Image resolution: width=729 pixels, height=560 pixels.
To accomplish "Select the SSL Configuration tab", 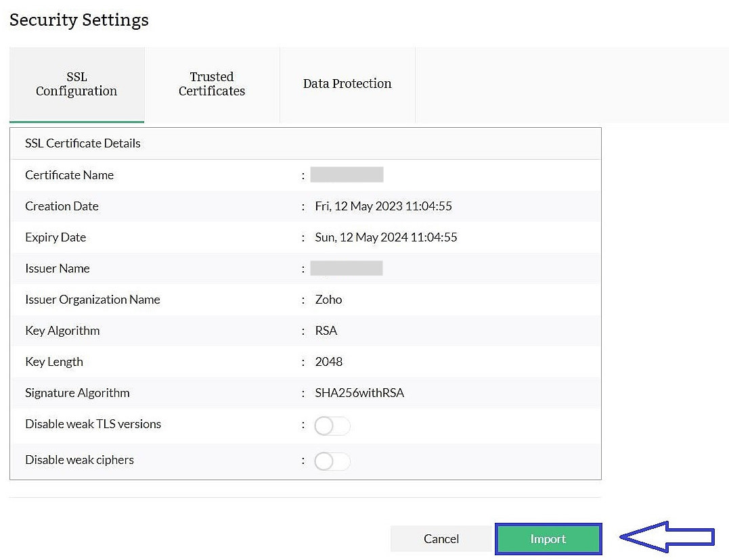I will (76, 84).
